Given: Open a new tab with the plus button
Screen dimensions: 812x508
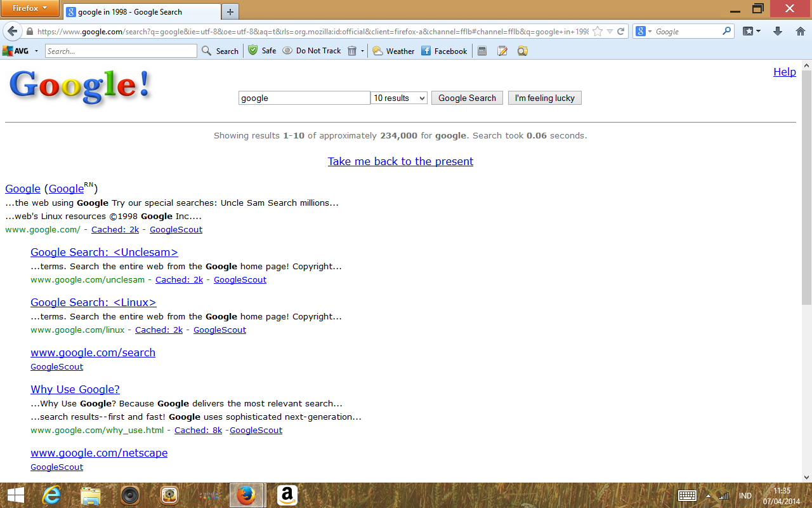Looking at the screenshot, I should [230, 12].
